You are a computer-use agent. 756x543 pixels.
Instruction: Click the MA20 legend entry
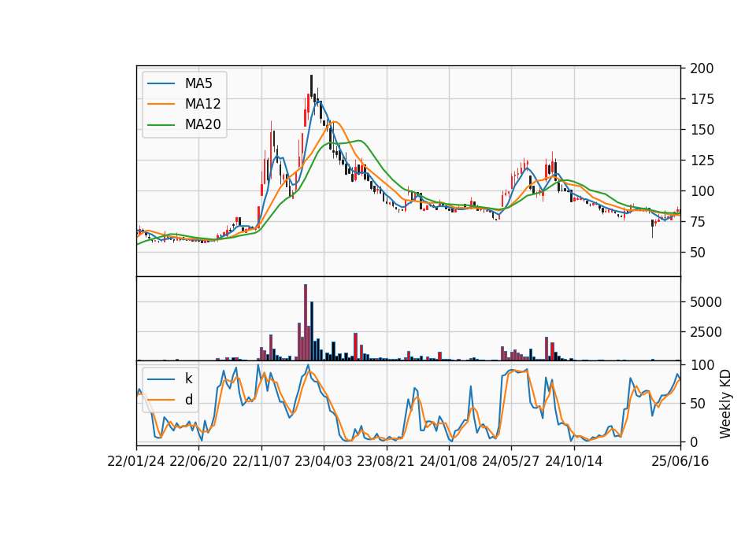click(183, 124)
